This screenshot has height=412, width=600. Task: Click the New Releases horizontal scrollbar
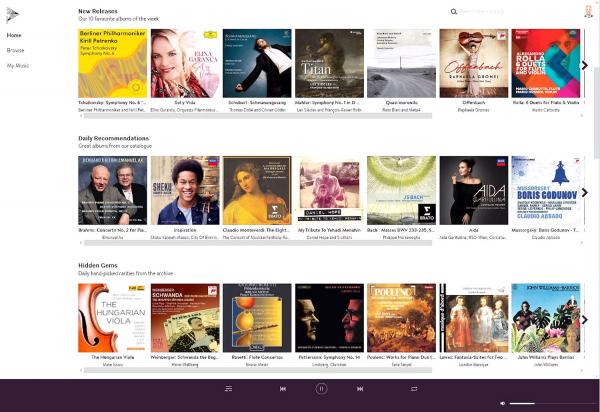point(258,116)
